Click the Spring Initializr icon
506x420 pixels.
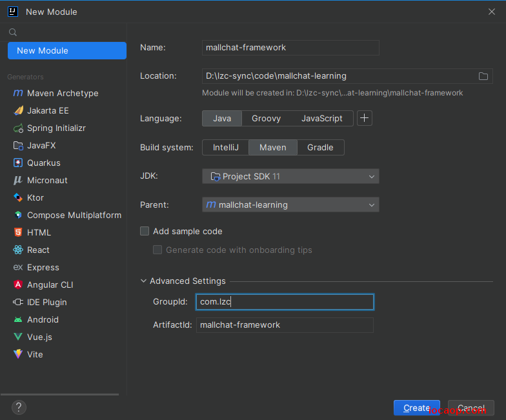(x=18, y=128)
